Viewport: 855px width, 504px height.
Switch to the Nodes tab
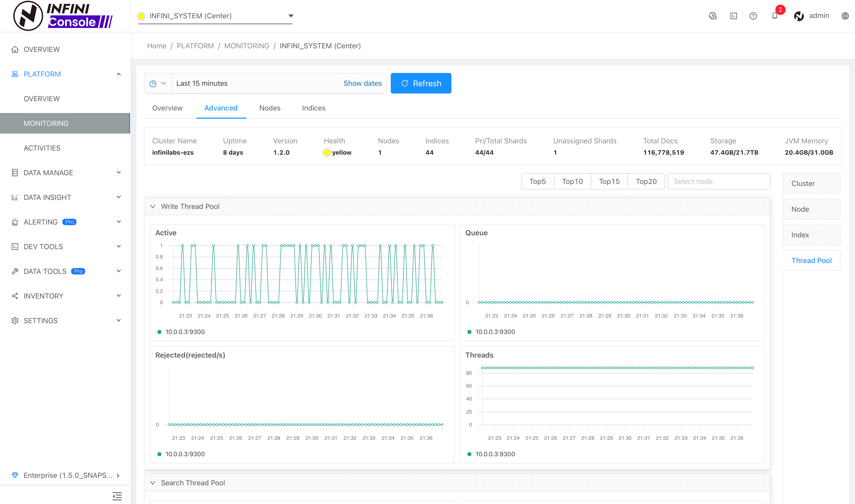point(270,108)
